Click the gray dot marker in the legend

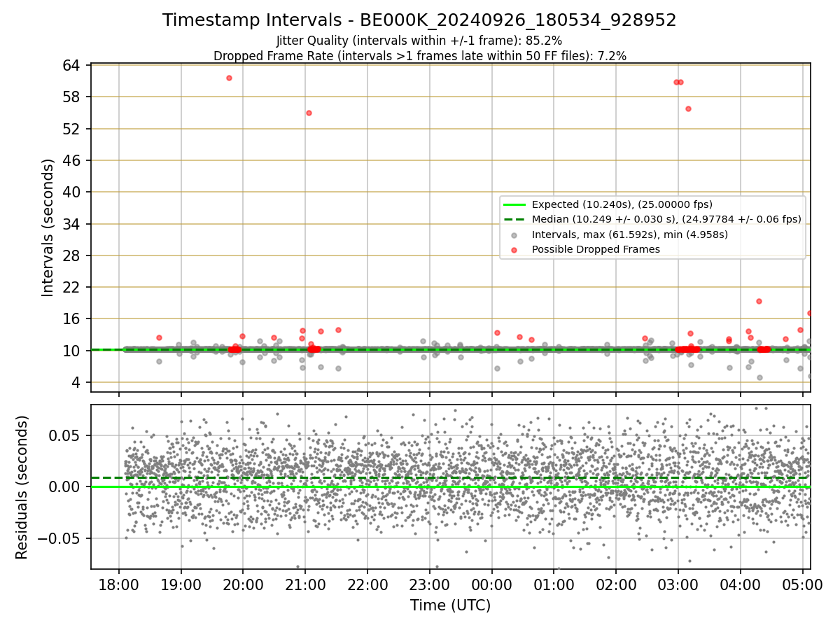pyautogui.click(x=514, y=234)
